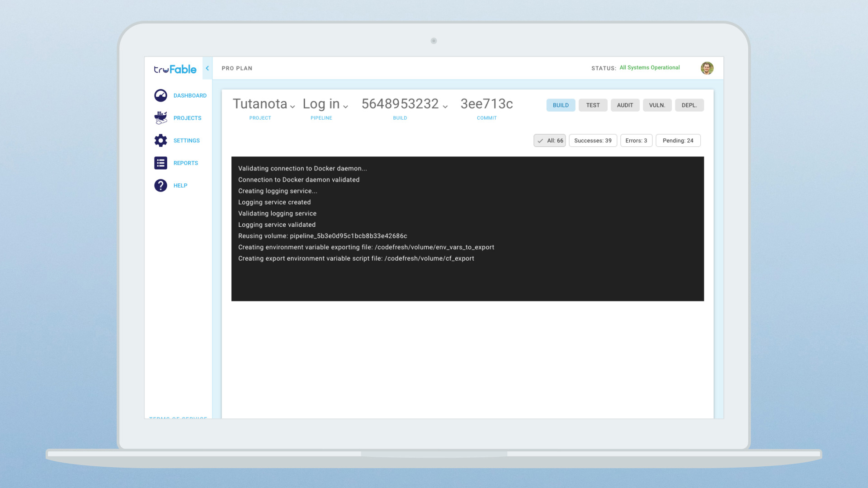Image resolution: width=868 pixels, height=488 pixels.
Task: Show only Errors: 3 entries
Action: [x=636, y=141]
